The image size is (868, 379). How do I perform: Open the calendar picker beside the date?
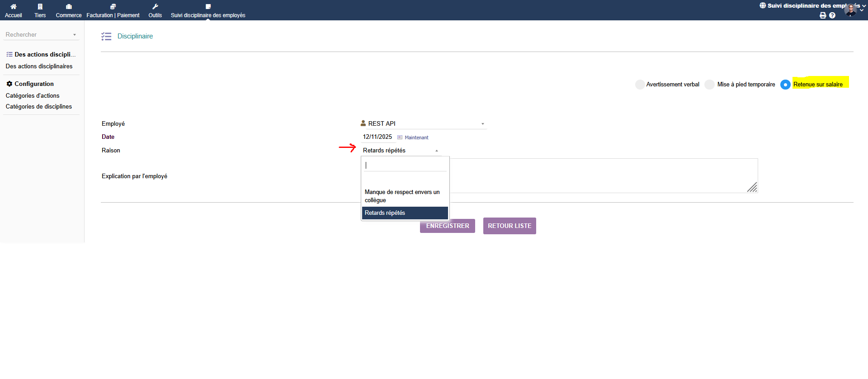pos(400,137)
